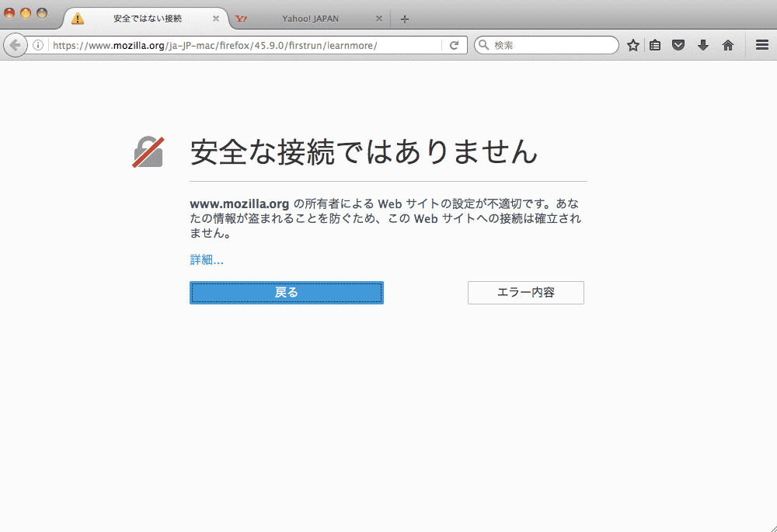This screenshot has width=777, height=532.
Task: Open the 詳細... link
Action: point(207,259)
